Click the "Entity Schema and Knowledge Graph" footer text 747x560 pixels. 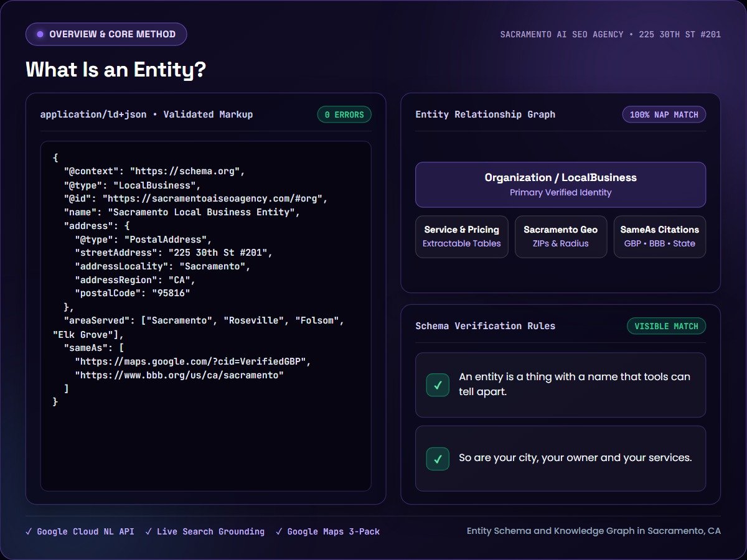tap(594, 531)
